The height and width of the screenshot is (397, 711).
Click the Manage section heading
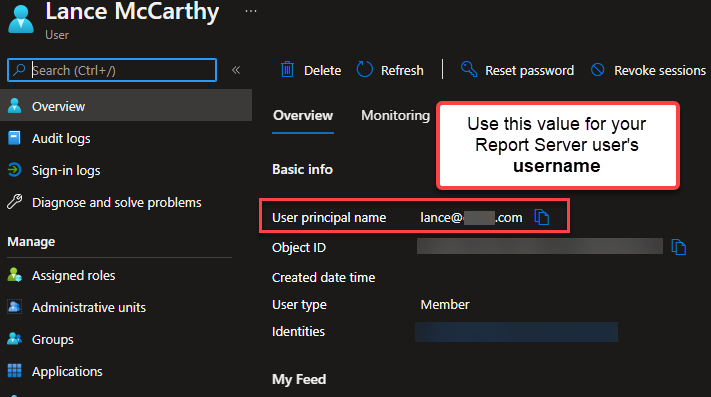tap(31, 242)
